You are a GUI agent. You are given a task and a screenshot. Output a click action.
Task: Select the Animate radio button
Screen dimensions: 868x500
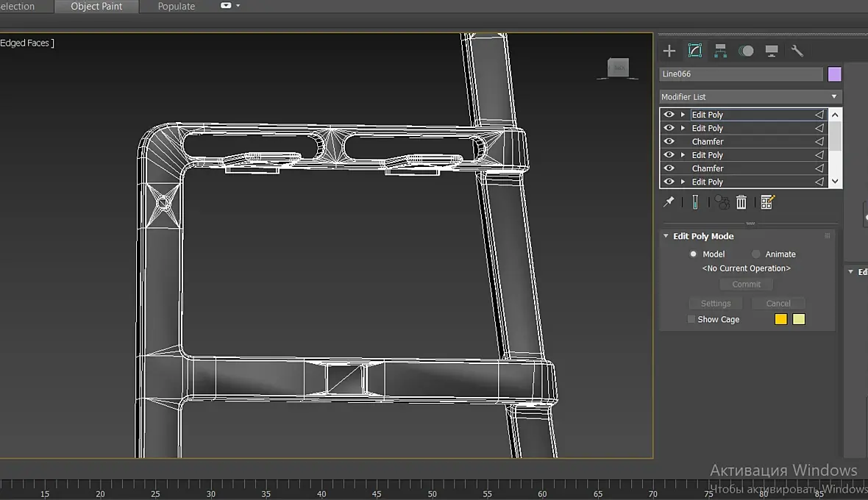coord(756,254)
